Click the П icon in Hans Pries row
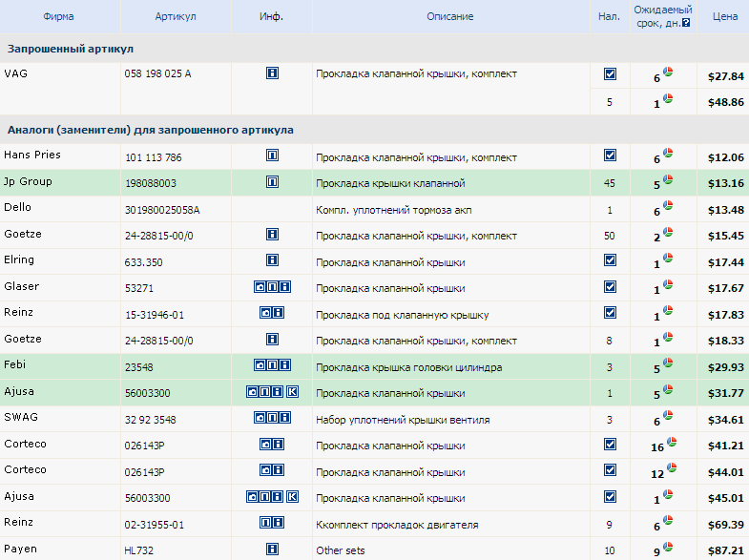Image resolution: width=749 pixels, height=560 pixels. pyautogui.click(x=272, y=156)
